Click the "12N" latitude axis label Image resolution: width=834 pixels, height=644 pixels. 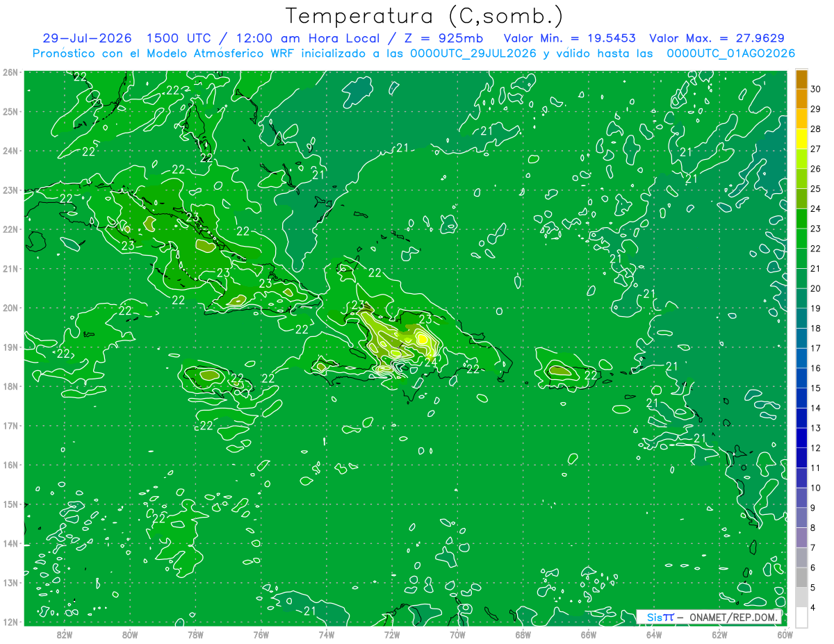tap(10, 622)
